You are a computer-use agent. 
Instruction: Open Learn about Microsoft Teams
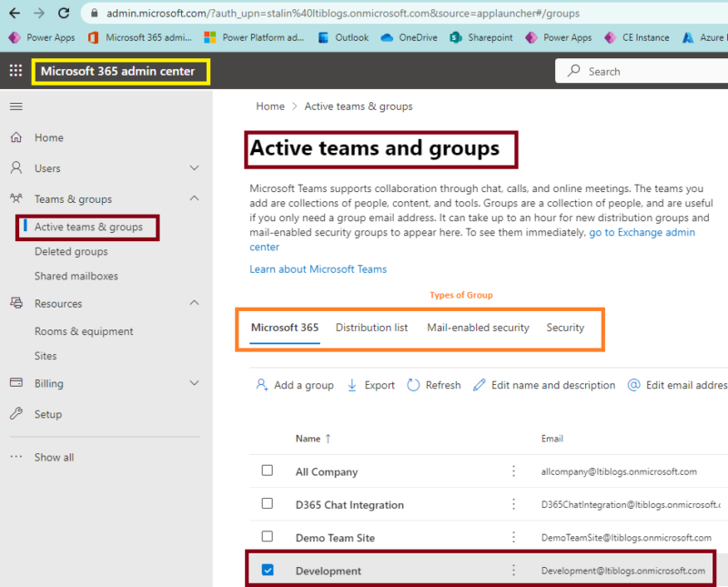318,268
